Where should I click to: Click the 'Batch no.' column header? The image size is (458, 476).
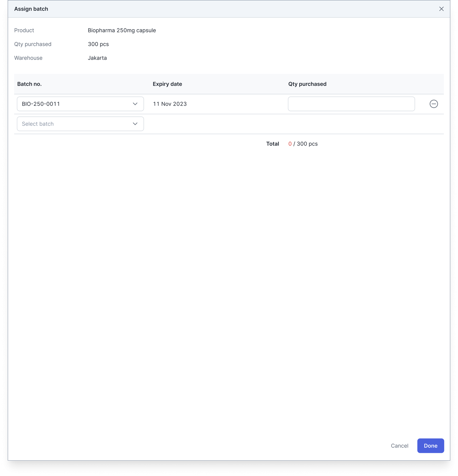tap(29, 84)
